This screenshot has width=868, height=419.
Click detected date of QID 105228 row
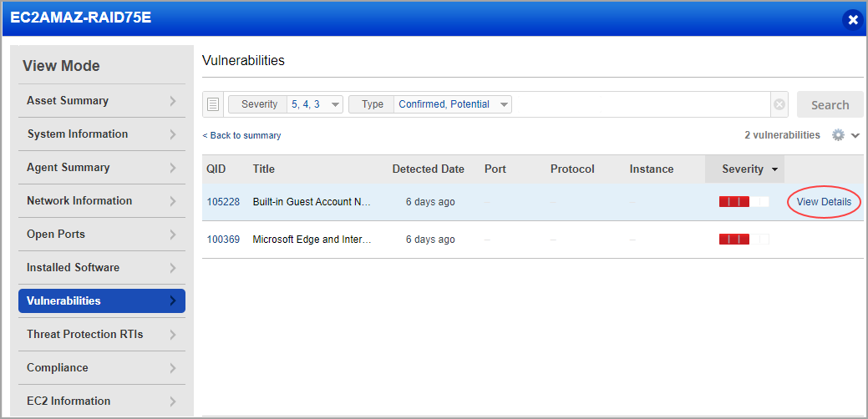click(430, 202)
